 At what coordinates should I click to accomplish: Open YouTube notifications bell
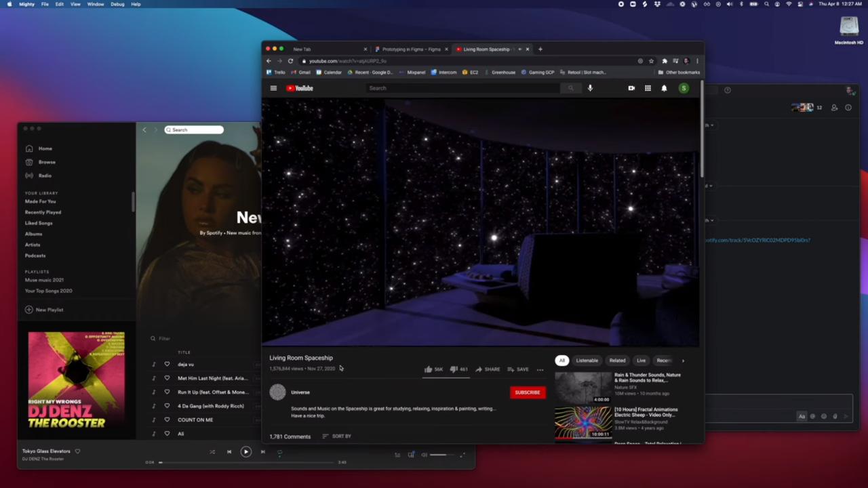(664, 88)
